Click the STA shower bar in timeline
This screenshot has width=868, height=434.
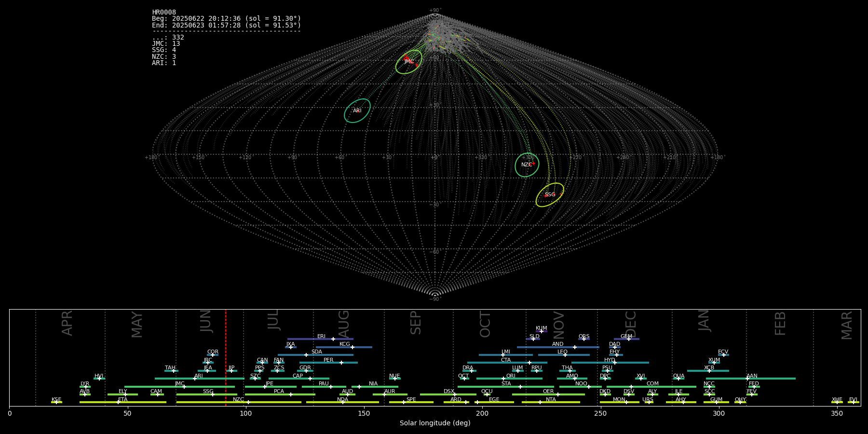point(506,386)
